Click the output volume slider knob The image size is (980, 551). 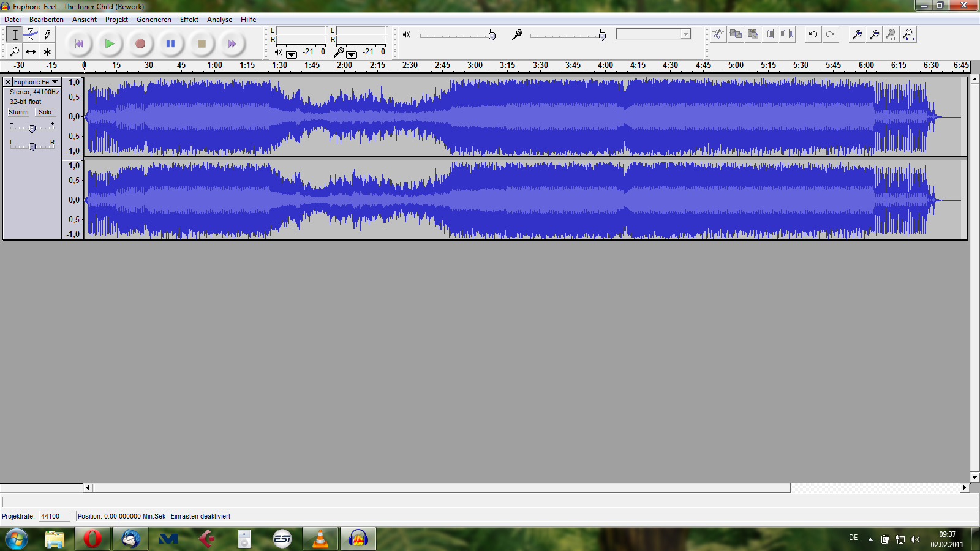[x=492, y=36]
